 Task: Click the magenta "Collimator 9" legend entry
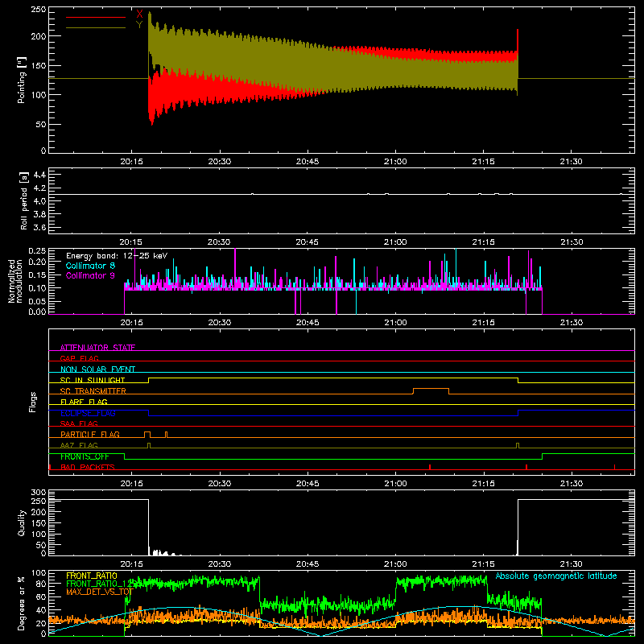[x=90, y=275]
